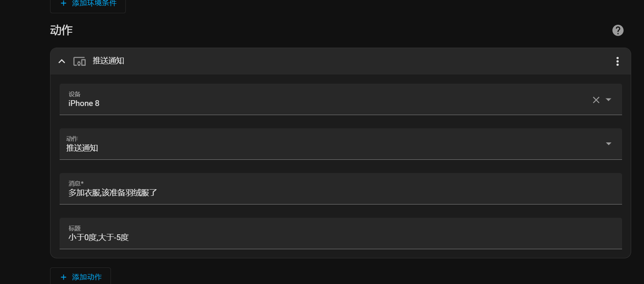644x284 pixels.
Task: Open the 动作 type dropdown arrow
Action: click(608, 144)
